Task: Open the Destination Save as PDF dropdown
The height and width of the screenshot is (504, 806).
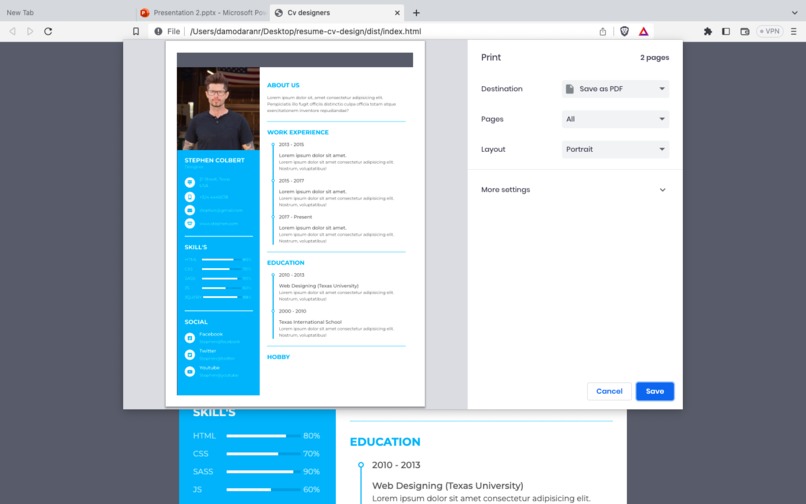Action: coord(615,89)
